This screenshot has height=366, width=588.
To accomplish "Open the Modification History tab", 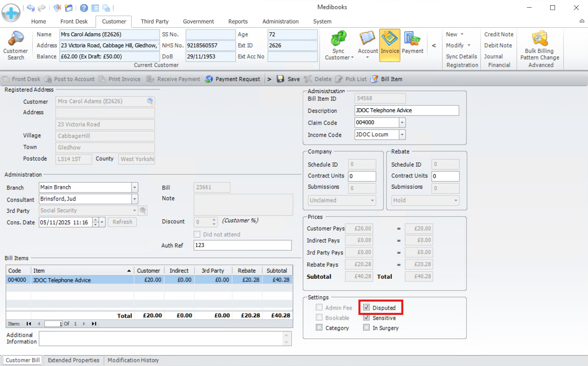I will tap(133, 360).
